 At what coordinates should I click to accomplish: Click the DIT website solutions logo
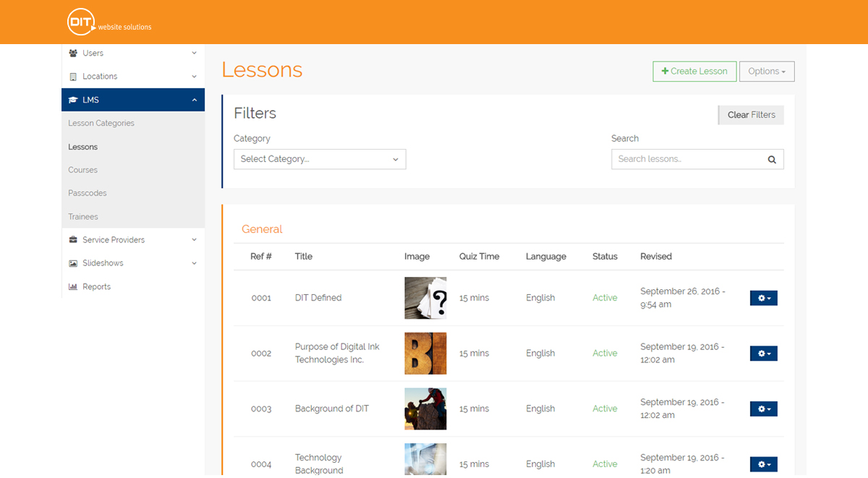[x=109, y=22]
